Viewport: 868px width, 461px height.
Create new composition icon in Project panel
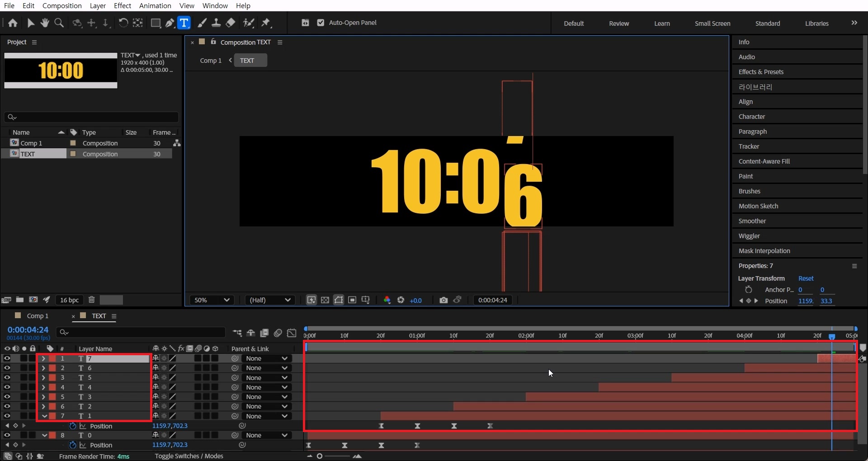pos(33,300)
